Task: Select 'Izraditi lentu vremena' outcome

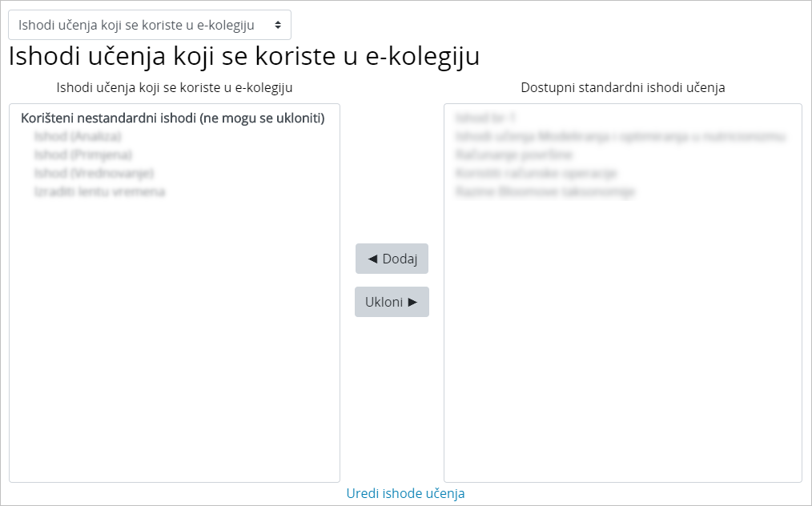Action: pyautogui.click(x=99, y=191)
